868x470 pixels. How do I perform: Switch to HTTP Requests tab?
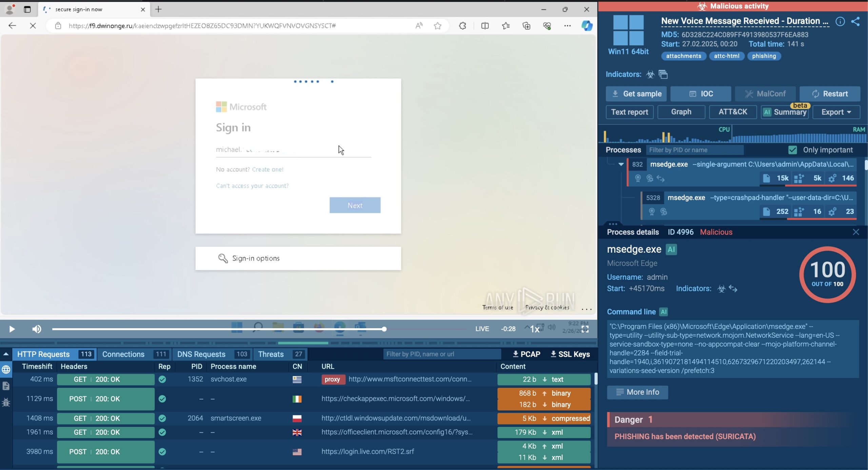pos(54,354)
